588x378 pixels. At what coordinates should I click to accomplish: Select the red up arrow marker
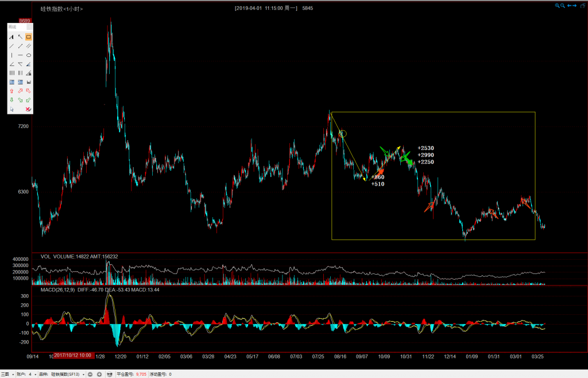11,91
